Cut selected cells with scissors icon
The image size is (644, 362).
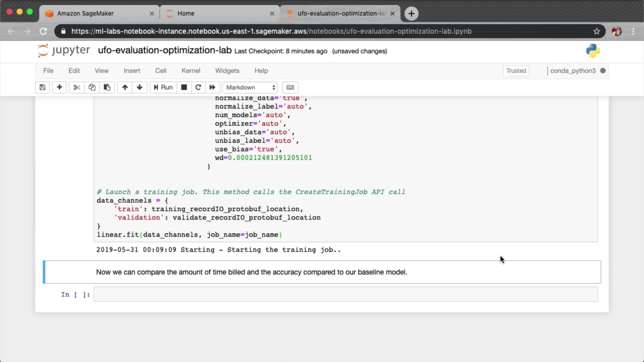(77, 87)
